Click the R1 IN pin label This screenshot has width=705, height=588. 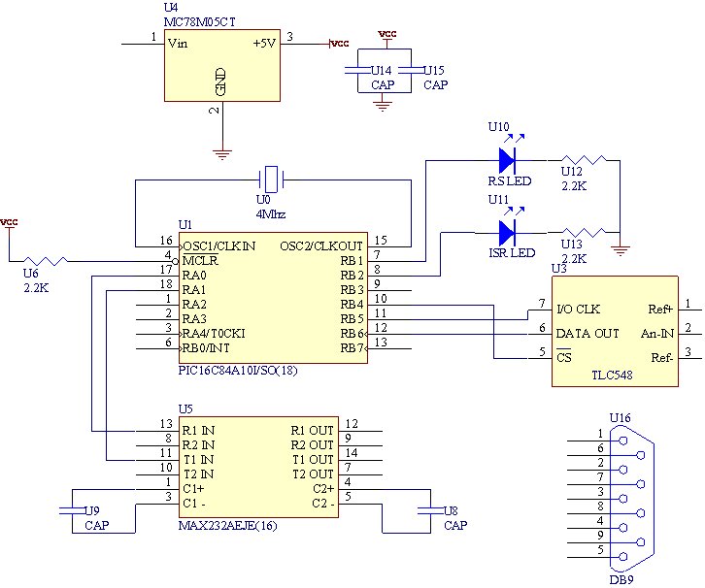pos(198,431)
